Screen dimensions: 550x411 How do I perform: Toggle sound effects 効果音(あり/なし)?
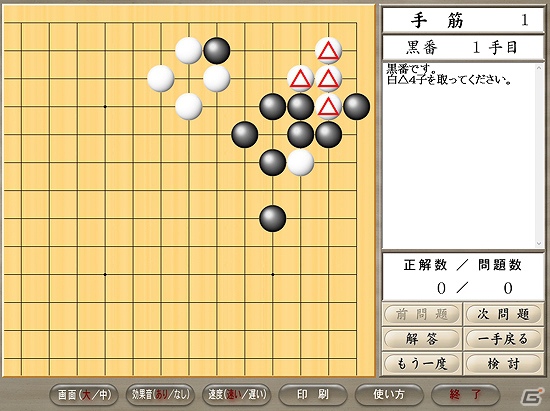tap(160, 395)
